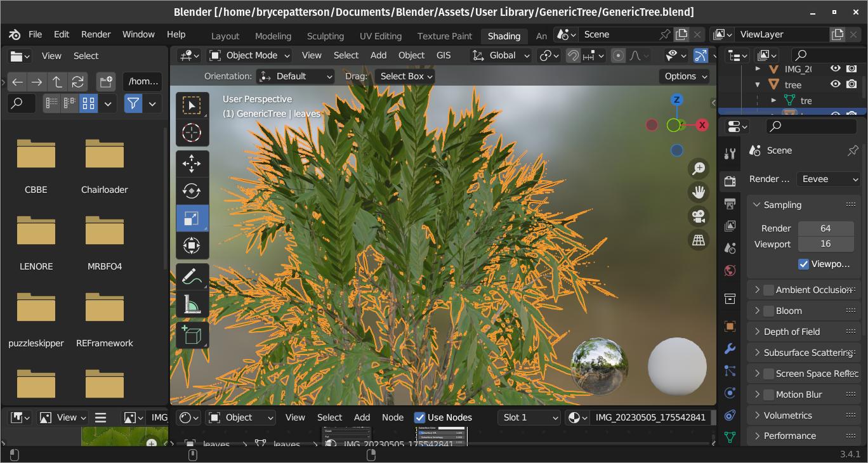Switch to the Texture Paint workspace tab
The height and width of the screenshot is (463, 868).
point(445,36)
